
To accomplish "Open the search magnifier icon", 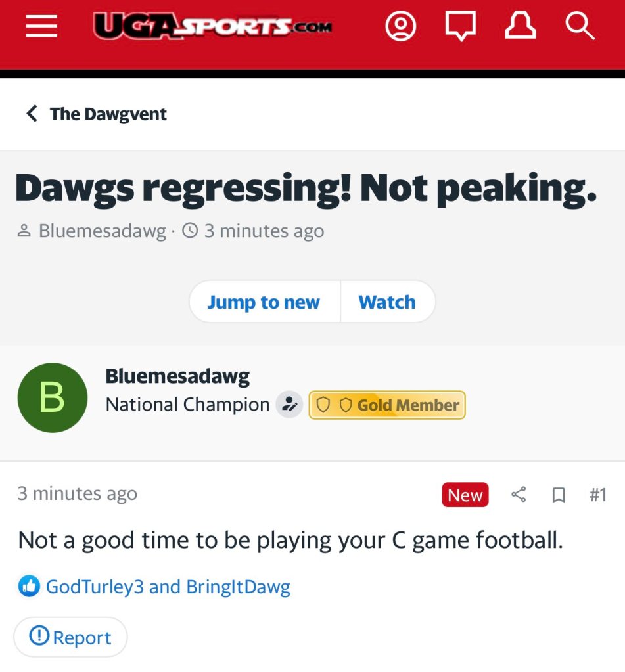I will click(580, 27).
